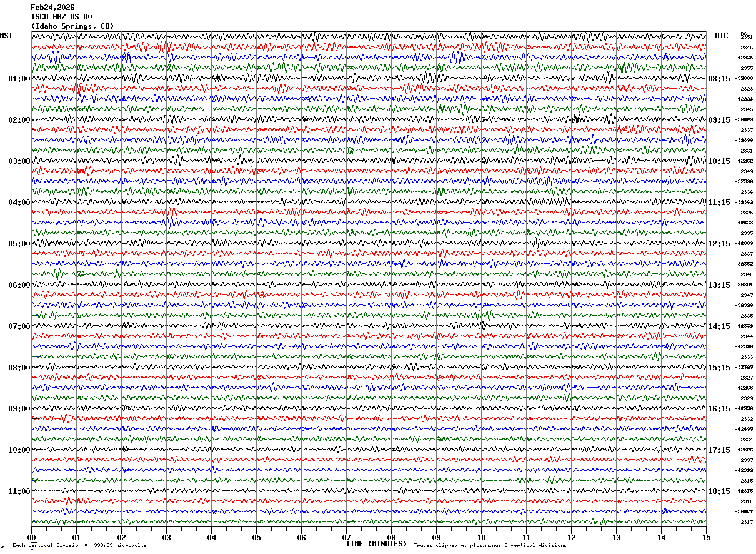Click the 15 minute axis tick label

[x=706, y=537]
